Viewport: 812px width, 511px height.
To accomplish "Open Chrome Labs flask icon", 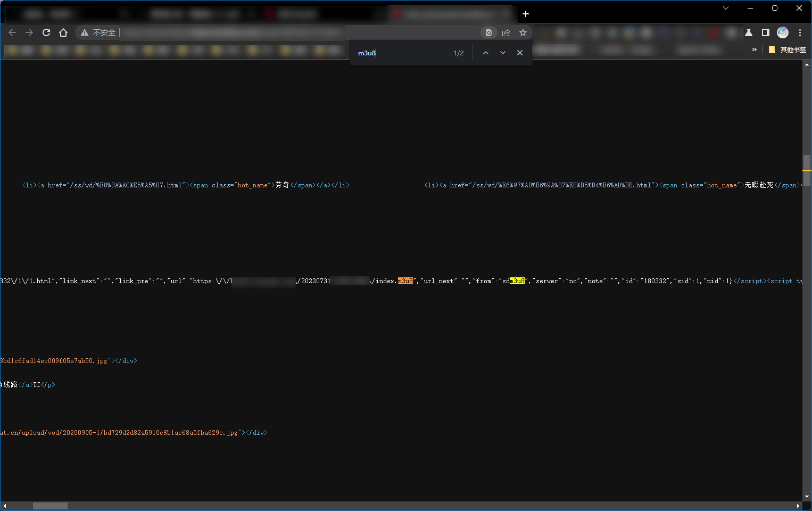I will (x=749, y=32).
